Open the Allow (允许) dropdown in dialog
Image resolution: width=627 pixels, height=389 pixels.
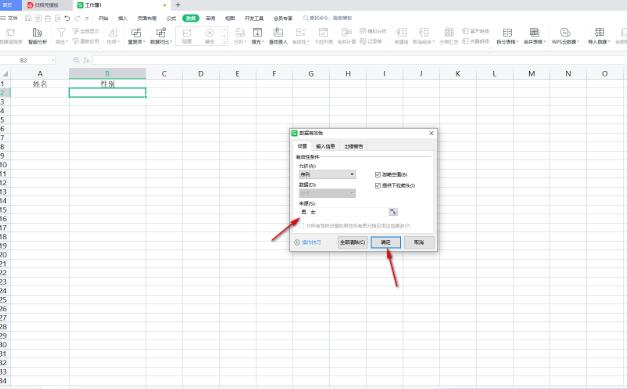327,174
